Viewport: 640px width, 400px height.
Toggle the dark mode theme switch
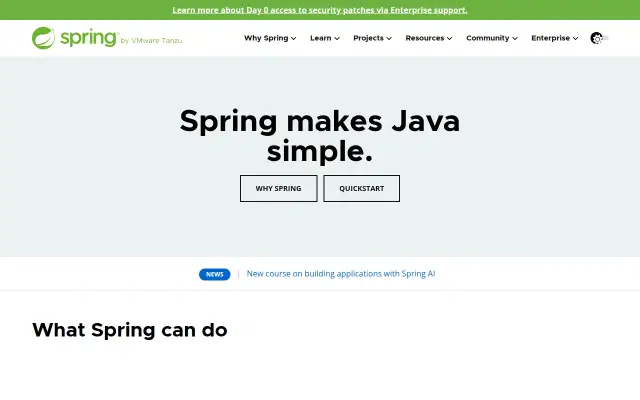coord(599,38)
